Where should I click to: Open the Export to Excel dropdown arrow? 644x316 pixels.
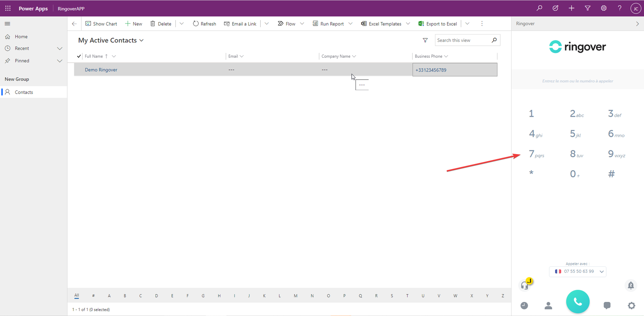click(467, 24)
